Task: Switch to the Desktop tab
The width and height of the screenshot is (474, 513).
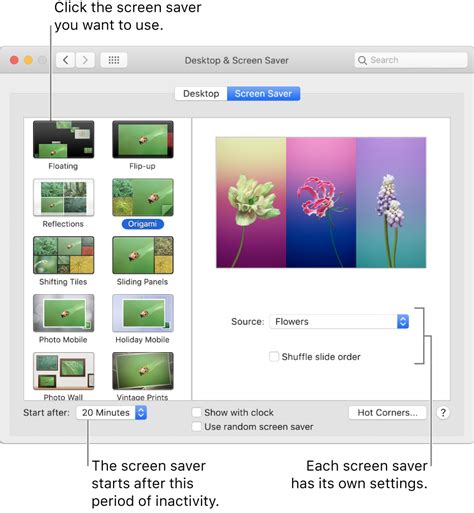Action: point(201,94)
